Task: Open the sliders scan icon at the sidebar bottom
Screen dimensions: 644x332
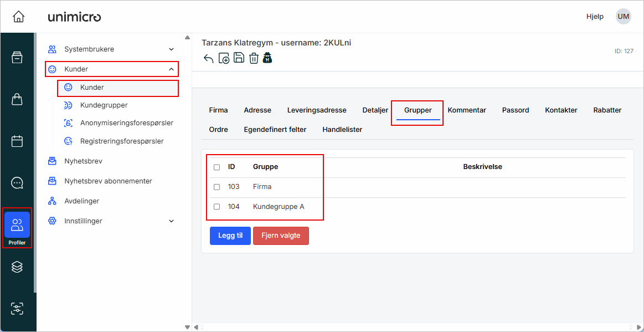Action: click(17, 309)
